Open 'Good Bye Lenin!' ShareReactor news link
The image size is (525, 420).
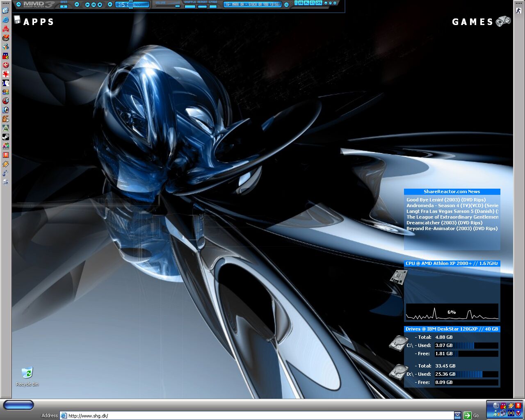(446, 200)
